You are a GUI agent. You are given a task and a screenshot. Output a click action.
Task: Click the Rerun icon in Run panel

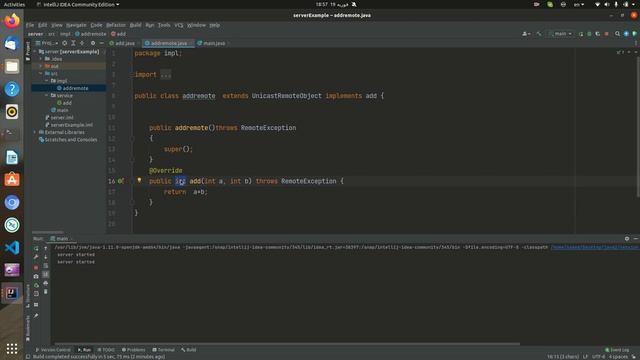click(x=36, y=248)
